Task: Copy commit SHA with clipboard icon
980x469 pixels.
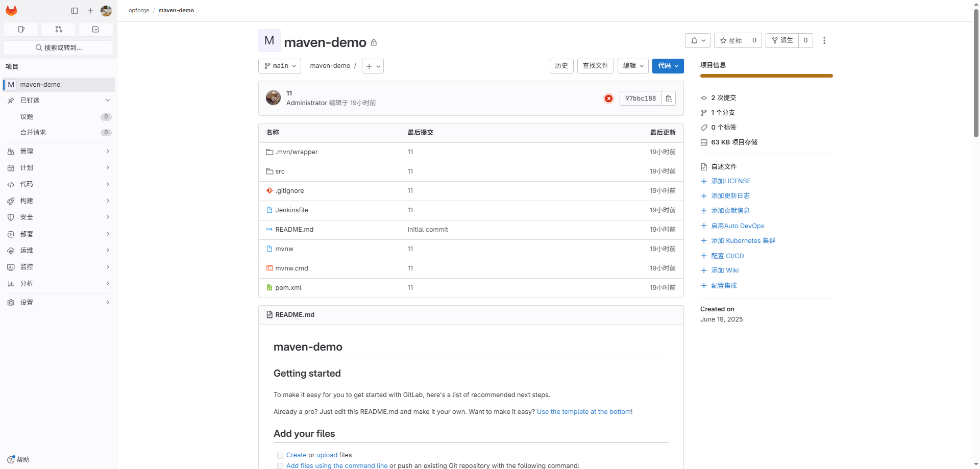Action: tap(668, 98)
